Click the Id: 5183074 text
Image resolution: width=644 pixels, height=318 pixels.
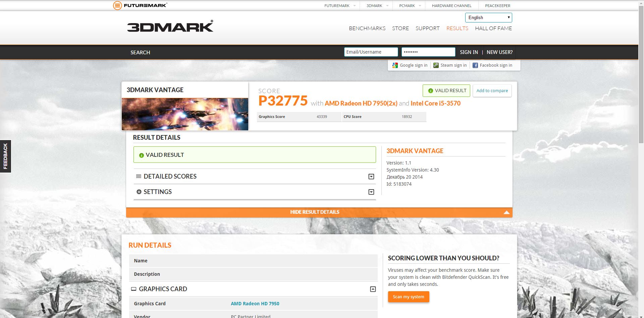pos(399,184)
